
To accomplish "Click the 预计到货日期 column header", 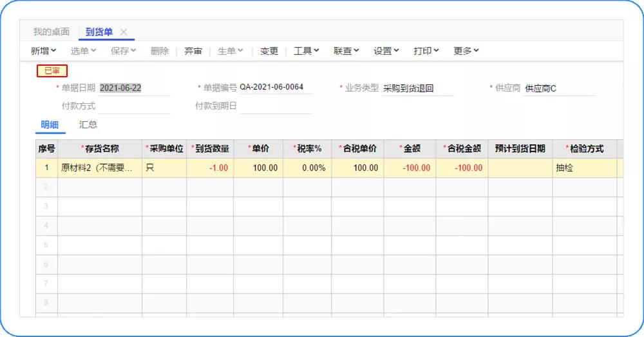I will click(520, 149).
